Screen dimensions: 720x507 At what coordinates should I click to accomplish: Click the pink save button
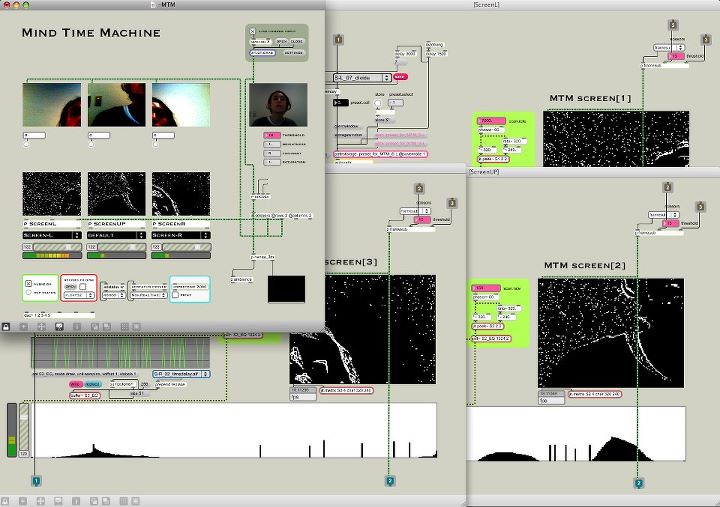[400, 76]
